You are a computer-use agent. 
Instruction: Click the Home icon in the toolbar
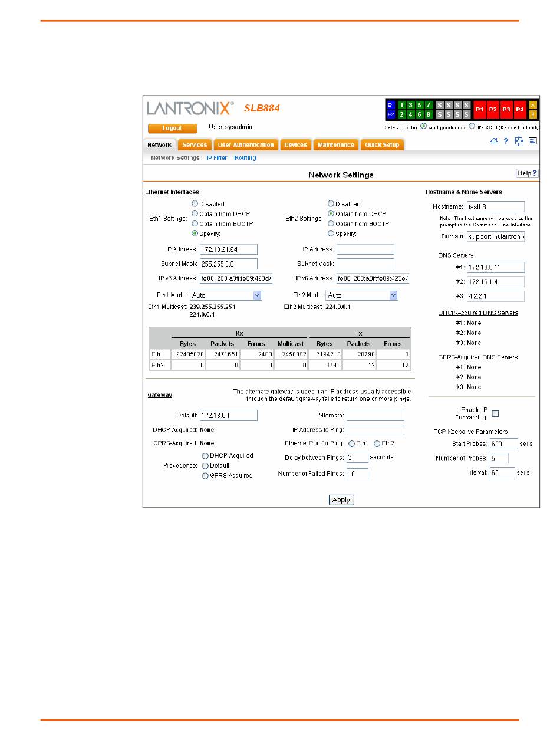coord(494,142)
